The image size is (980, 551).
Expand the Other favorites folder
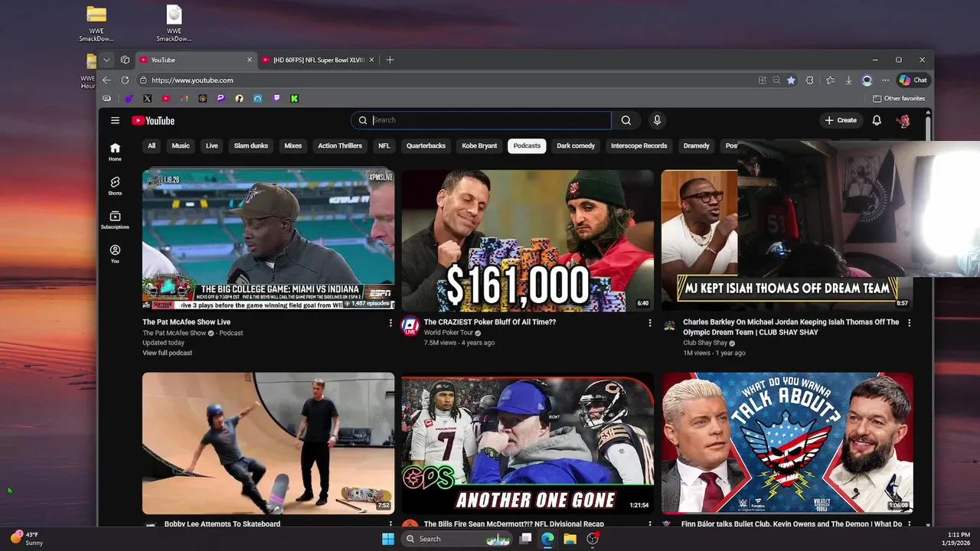coord(899,99)
